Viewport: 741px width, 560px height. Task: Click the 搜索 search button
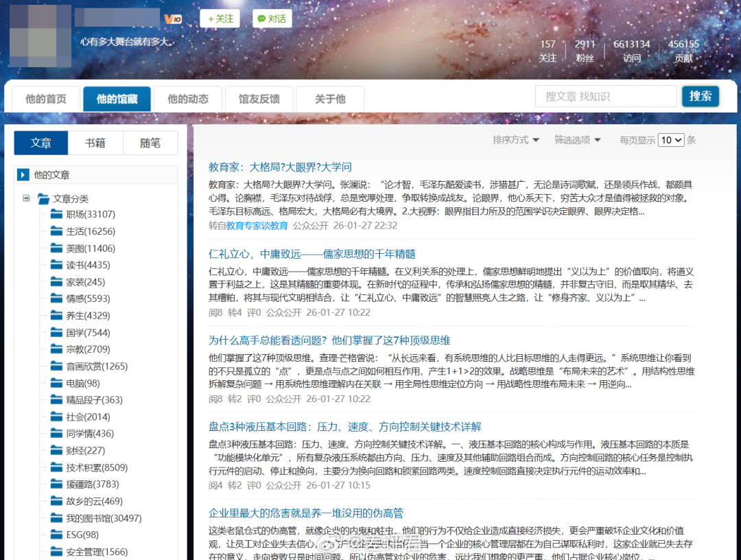click(x=701, y=96)
